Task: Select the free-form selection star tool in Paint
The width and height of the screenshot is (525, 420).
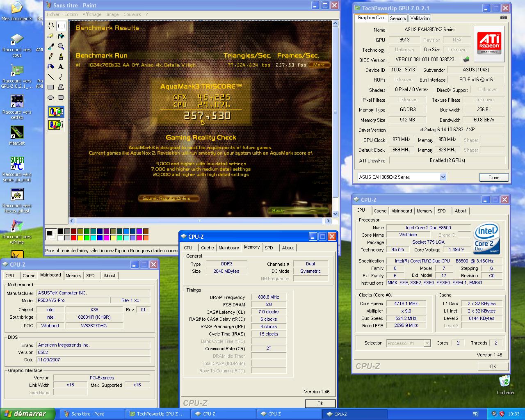Action: point(51,26)
